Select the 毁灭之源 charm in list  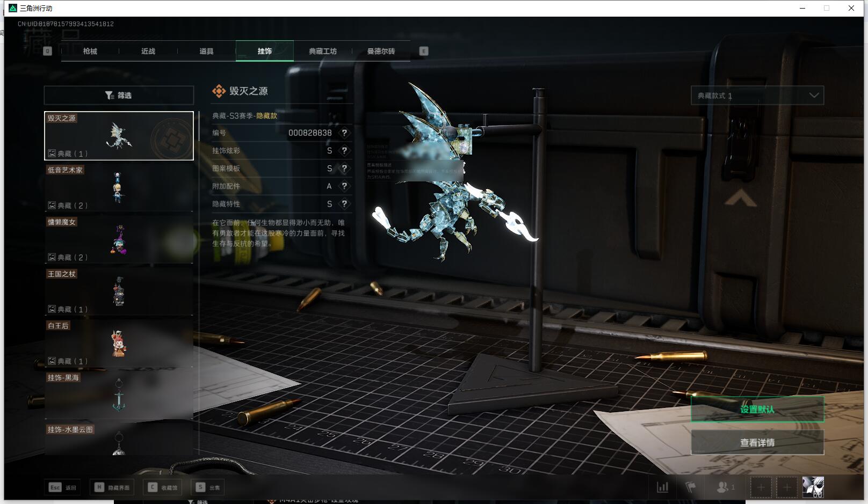(x=119, y=136)
